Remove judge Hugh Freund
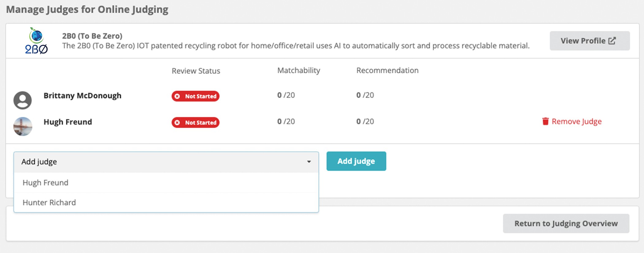This screenshot has height=253, width=644. coord(572,121)
